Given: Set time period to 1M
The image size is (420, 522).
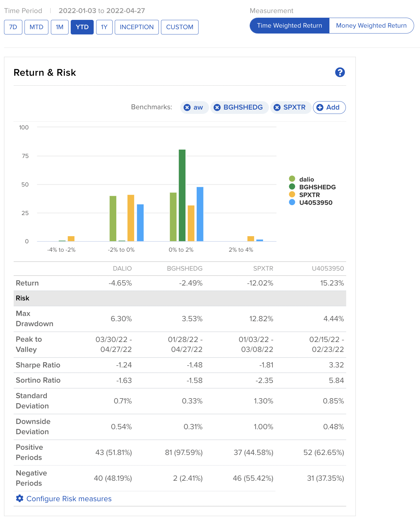Looking at the screenshot, I should 60,27.
